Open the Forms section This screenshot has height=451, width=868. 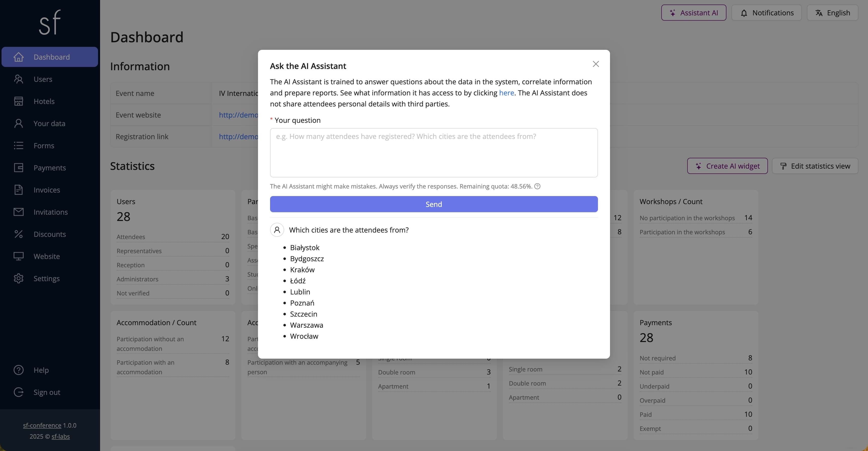click(x=44, y=145)
